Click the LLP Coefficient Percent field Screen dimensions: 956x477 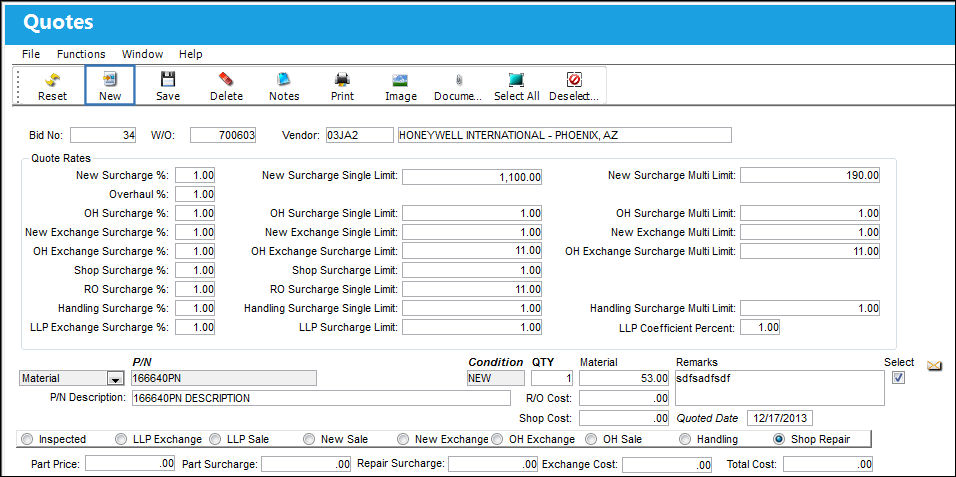[x=760, y=327]
